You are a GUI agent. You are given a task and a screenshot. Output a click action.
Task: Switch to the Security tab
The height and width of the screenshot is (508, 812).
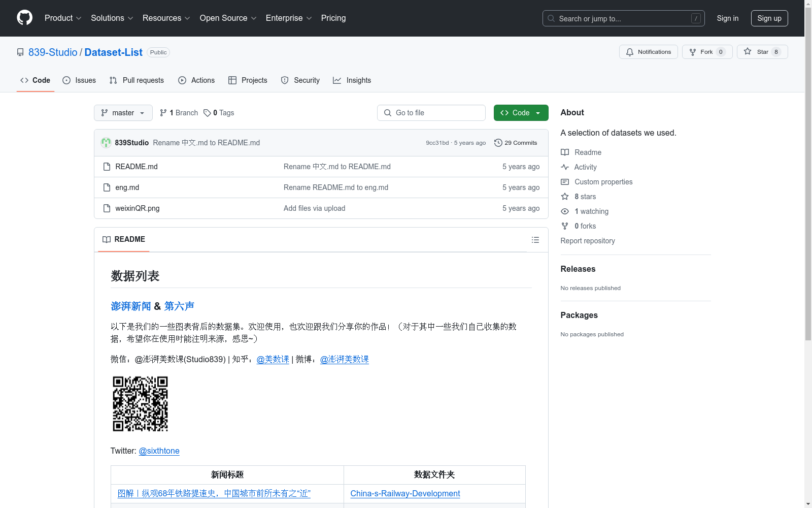point(300,80)
